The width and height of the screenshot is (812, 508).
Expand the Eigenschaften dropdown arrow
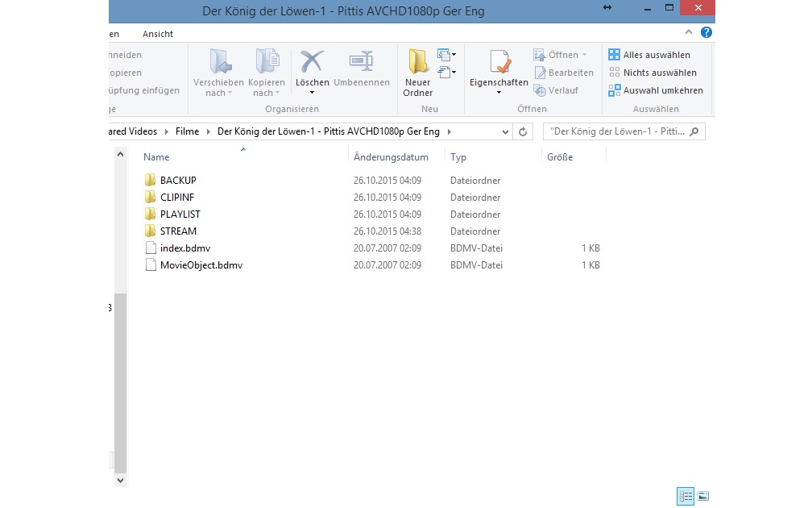(499, 93)
